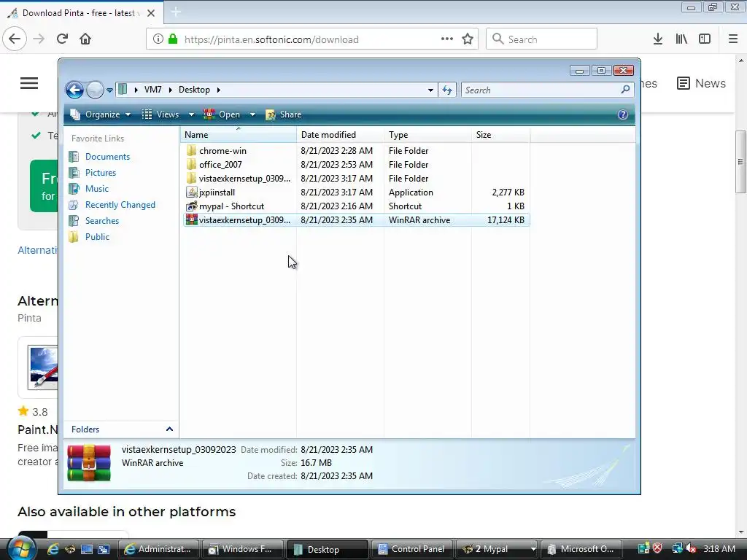Open Searches in Favorite Links
The width and height of the screenshot is (747, 560).
tap(102, 221)
